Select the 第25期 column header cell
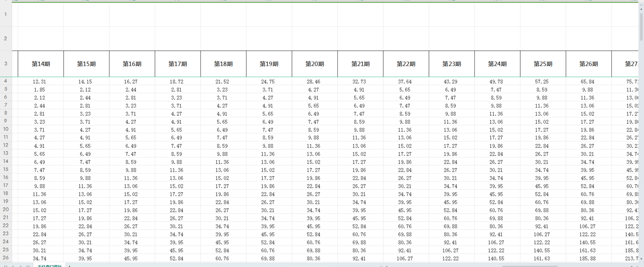 543,64
